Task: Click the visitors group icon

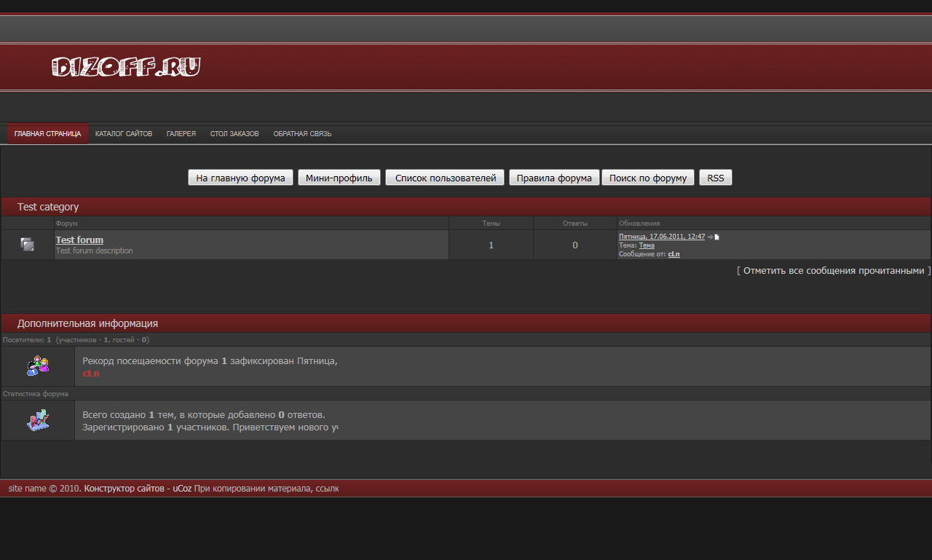Action: (x=38, y=366)
